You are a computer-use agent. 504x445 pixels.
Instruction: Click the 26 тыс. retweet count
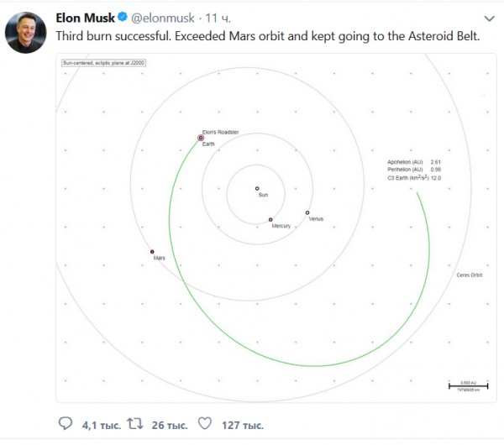coord(167,425)
